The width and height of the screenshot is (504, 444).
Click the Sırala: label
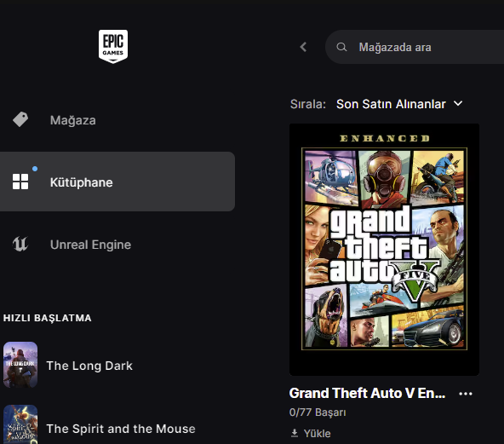[308, 104]
